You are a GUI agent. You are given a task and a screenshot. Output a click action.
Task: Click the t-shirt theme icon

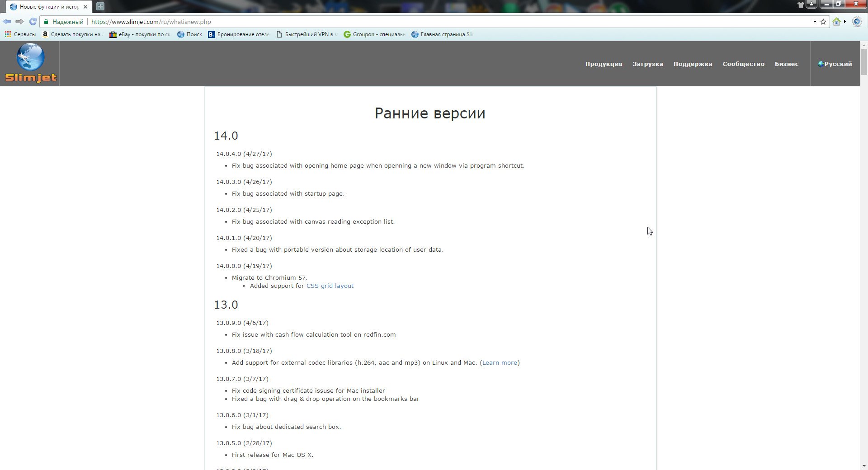pos(801,5)
